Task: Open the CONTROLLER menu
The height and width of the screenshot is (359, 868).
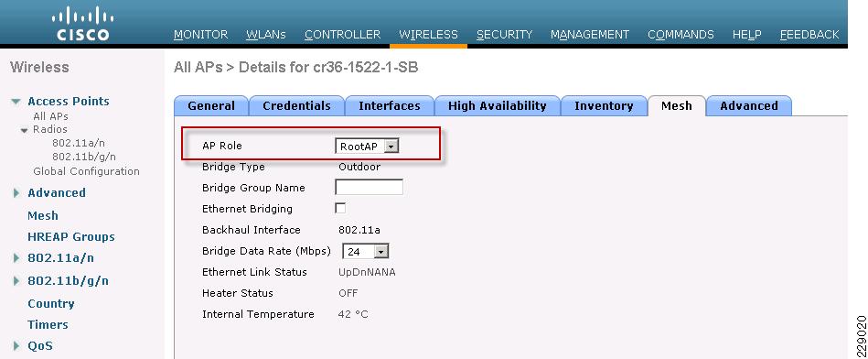Action: click(x=343, y=35)
